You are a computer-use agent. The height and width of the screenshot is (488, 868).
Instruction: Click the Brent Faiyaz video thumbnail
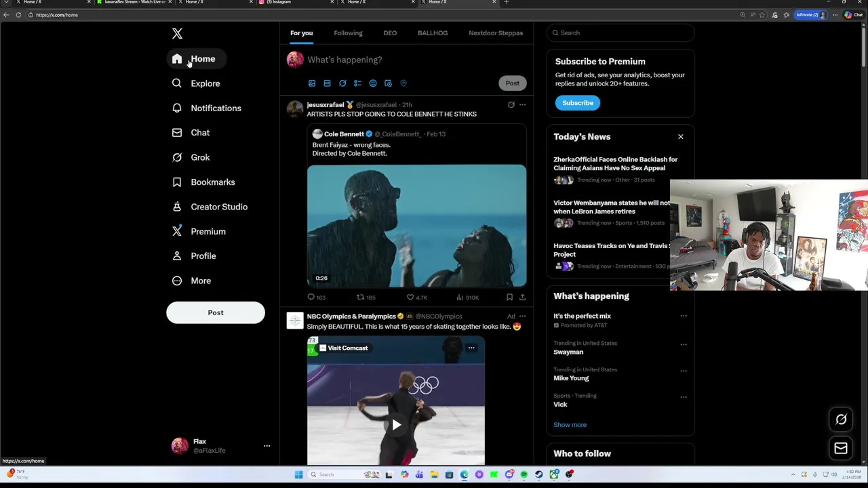(x=416, y=226)
